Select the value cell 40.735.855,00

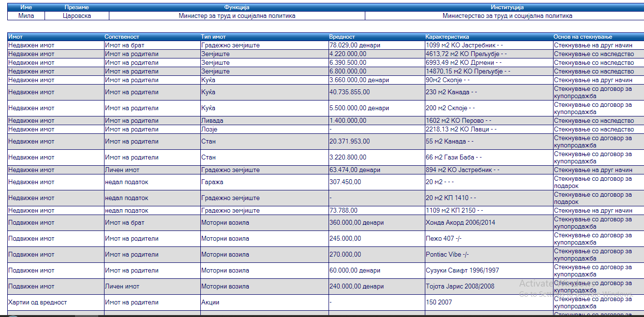point(349,92)
